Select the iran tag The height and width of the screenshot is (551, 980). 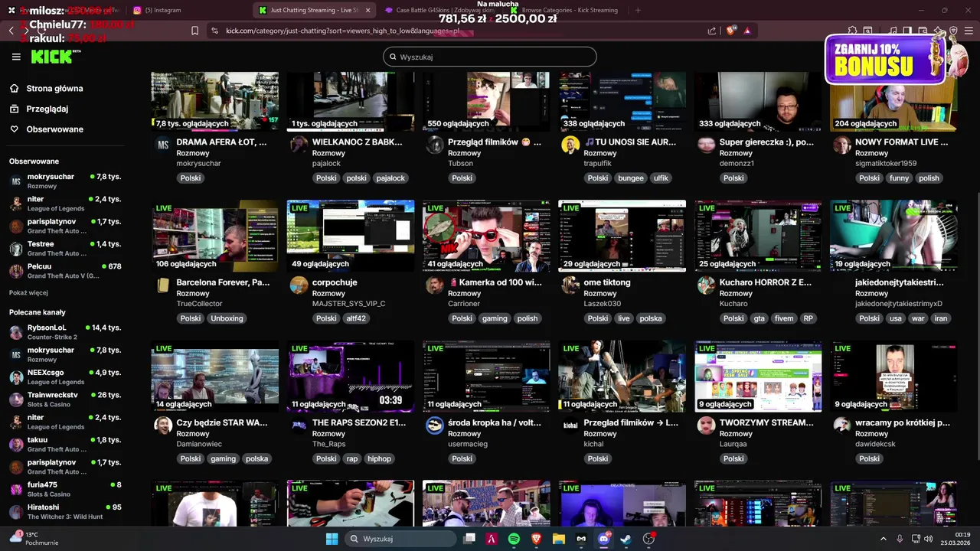coord(941,318)
